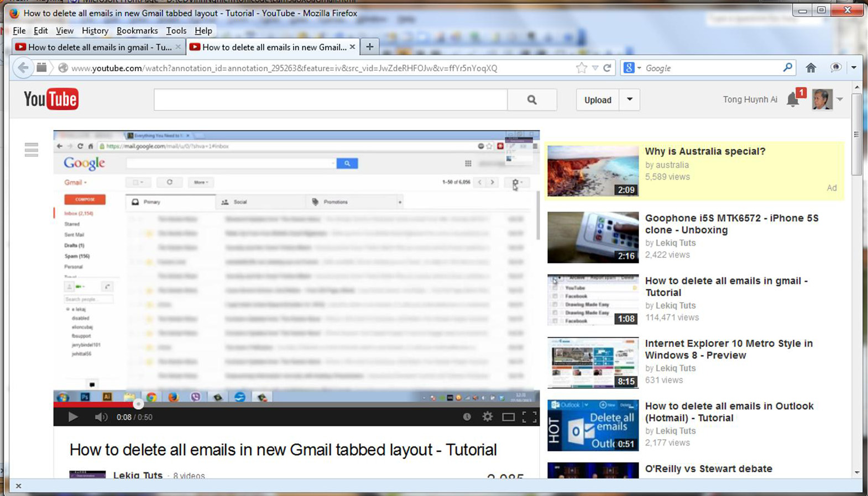Close the 'How to delete all emails in new Gmail' tab
Viewport: 868px width, 496px height.
pos(352,47)
